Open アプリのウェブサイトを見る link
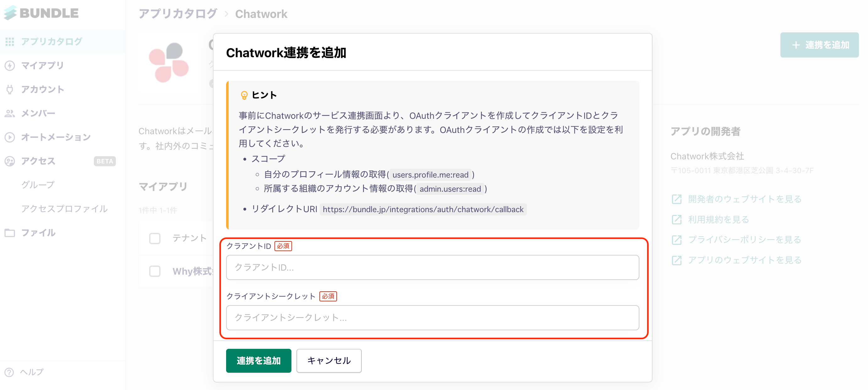Viewport: 868px width, 390px height. [x=745, y=260]
